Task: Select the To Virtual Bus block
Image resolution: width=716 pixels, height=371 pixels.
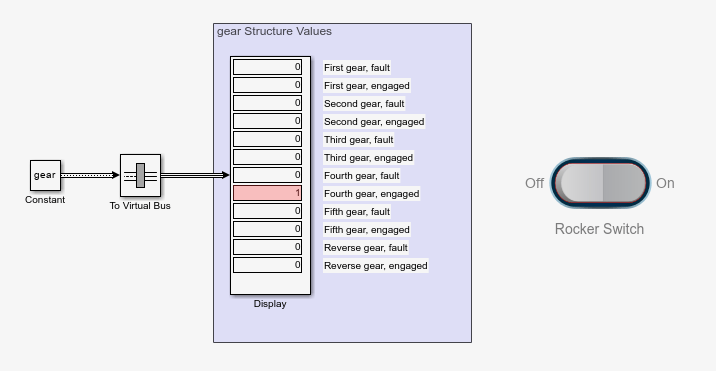Action: [x=140, y=175]
